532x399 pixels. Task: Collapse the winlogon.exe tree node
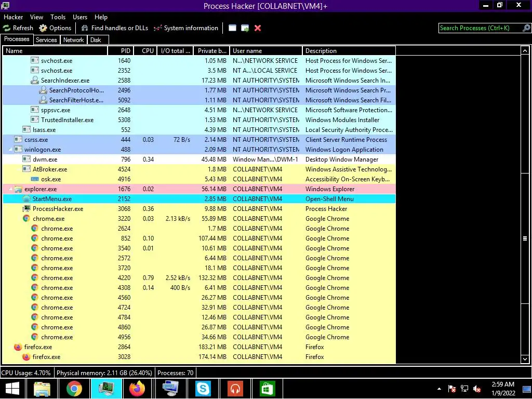[x=10, y=149]
